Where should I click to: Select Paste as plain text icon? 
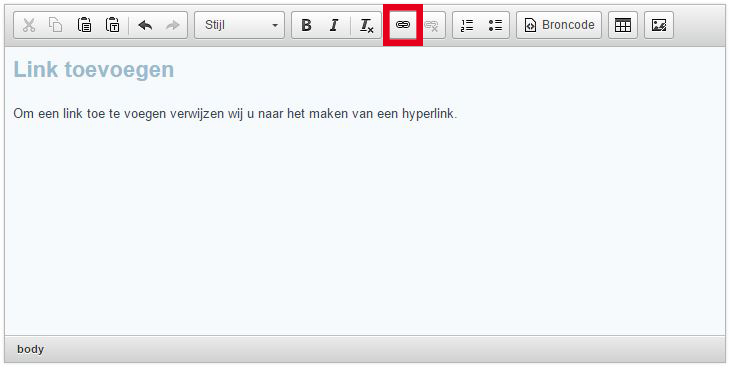pyautogui.click(x=112, y=25)
